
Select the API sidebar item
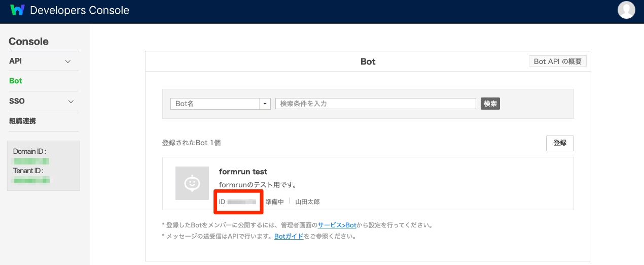[16, 61]
